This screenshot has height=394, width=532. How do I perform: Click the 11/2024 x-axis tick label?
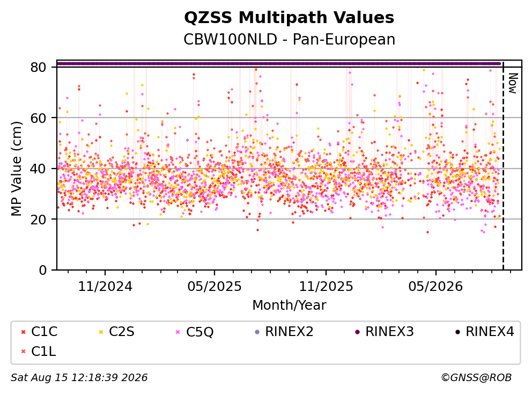(105, 287)
